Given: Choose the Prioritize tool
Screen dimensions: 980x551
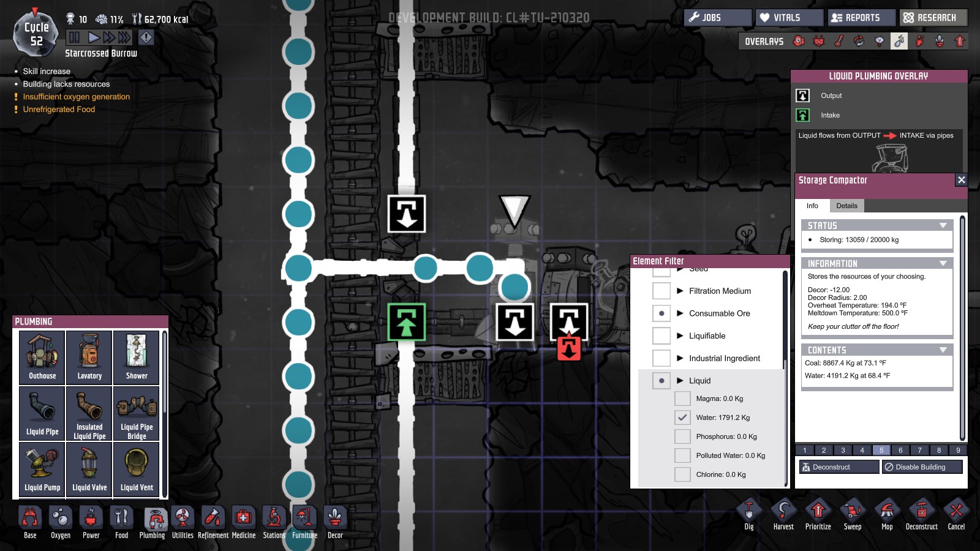Looking at the screenshot, I should coord(818,515).
